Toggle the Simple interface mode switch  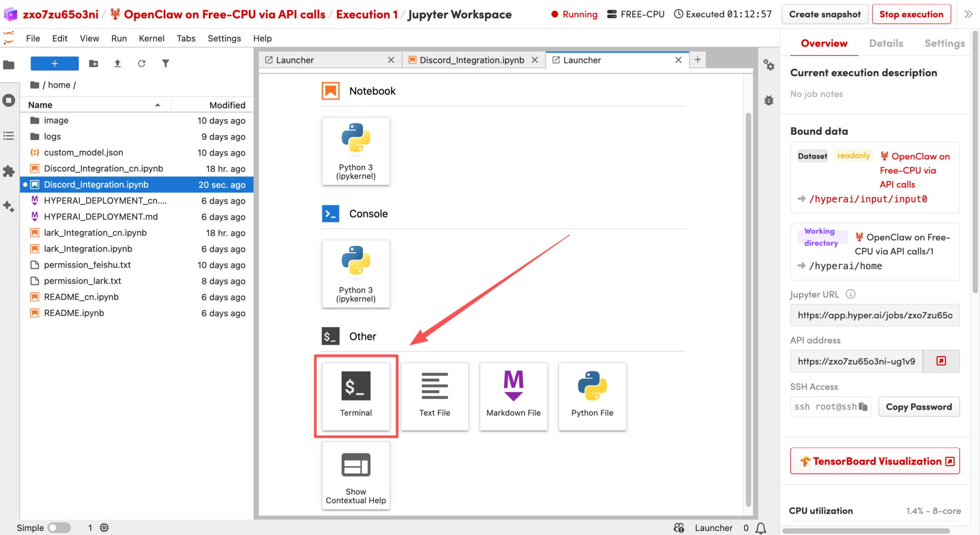pos(59,528)
